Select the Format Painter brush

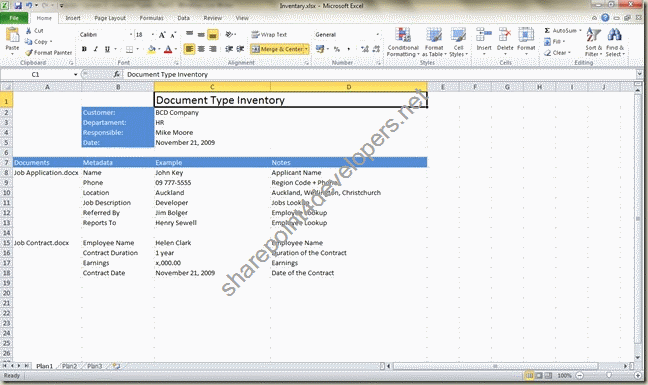click(29, 52)
